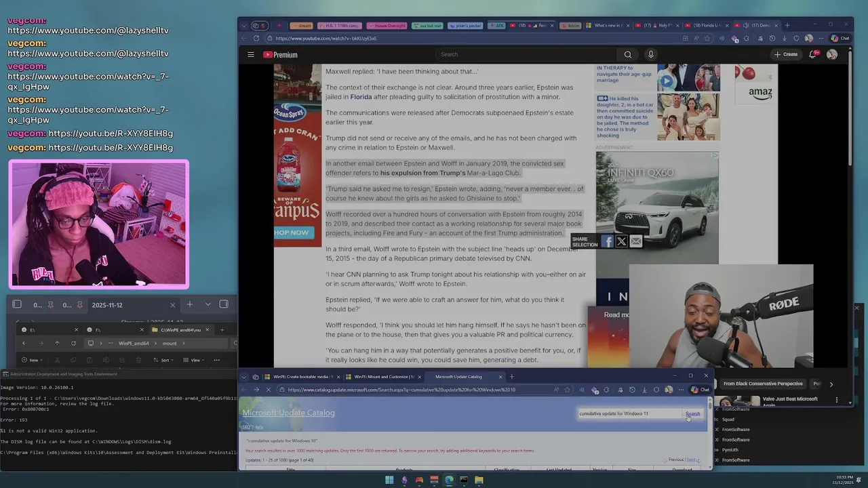Screen dimensions: 868x488
Task: Show more topic chips with right arrow
Action: [831, 384]
